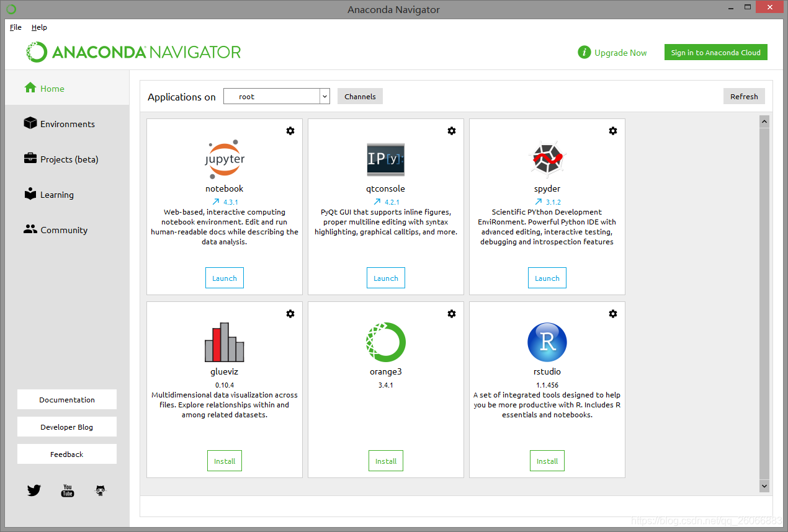The height and width of the screenshot is (532, 788).
Task: Install orange3
Action: coord(386,461)
